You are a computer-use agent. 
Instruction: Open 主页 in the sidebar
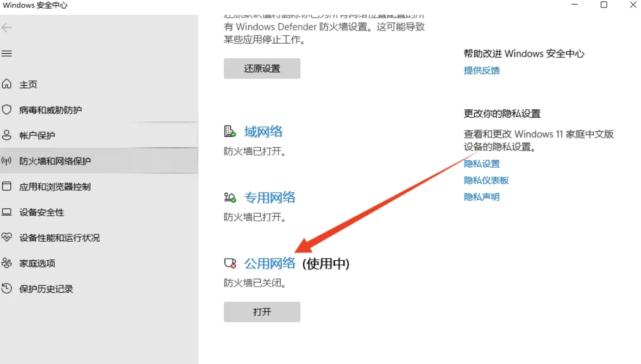pos(28,84)
